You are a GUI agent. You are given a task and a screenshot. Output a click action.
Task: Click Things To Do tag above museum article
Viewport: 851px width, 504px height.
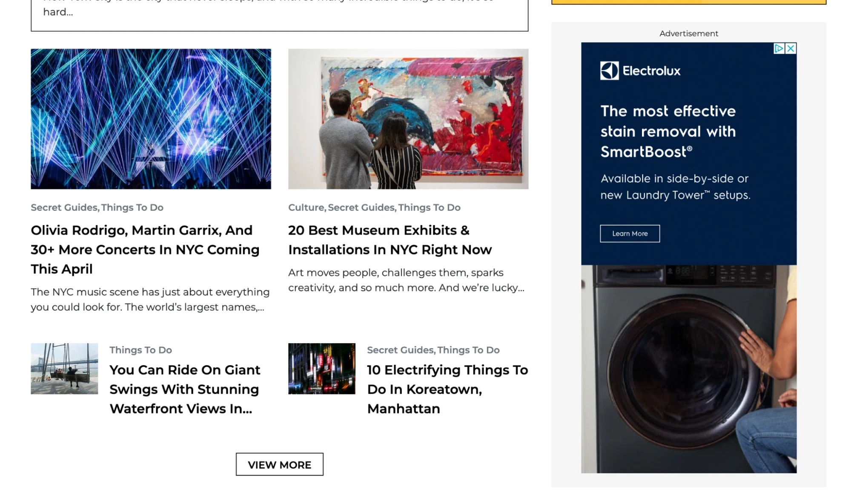click(429, 207)
